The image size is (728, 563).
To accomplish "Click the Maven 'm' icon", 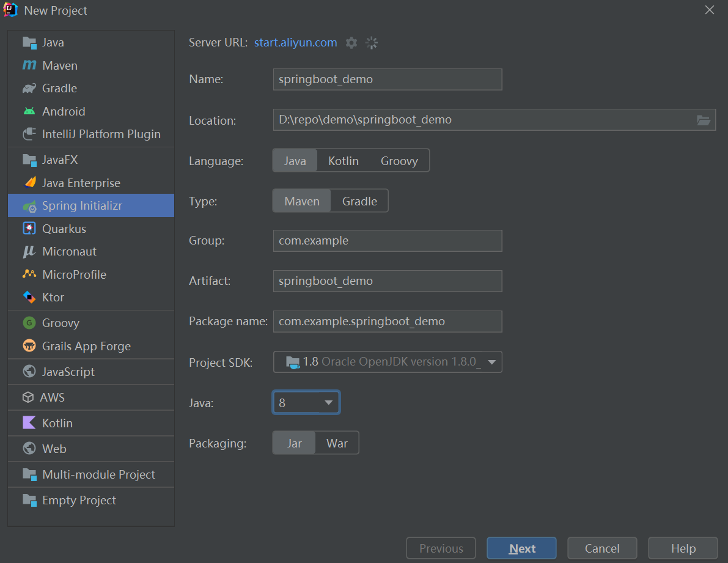I will click(29, 65).
